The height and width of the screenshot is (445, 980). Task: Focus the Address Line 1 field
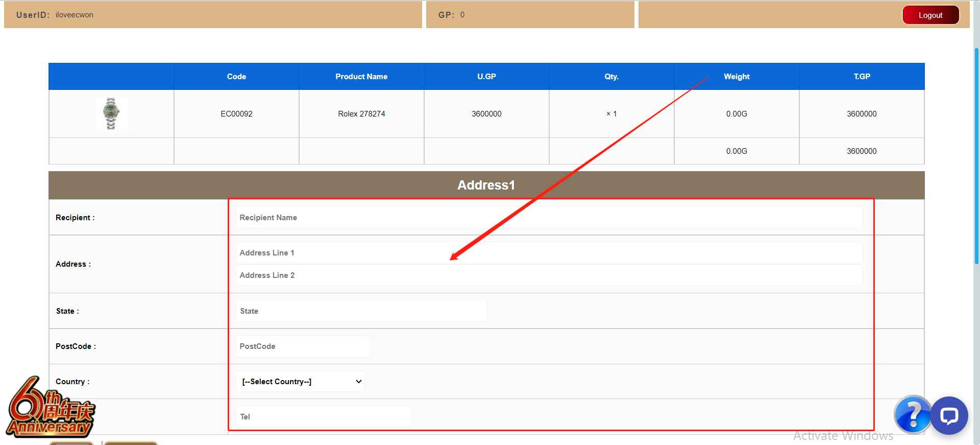click(549, 253)
